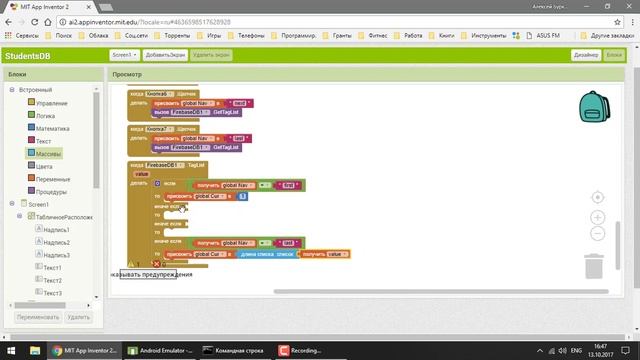Click the yellow warning triangle indicator
The width and height of the screenshot is (640, 360).
[x=131, y=264]
